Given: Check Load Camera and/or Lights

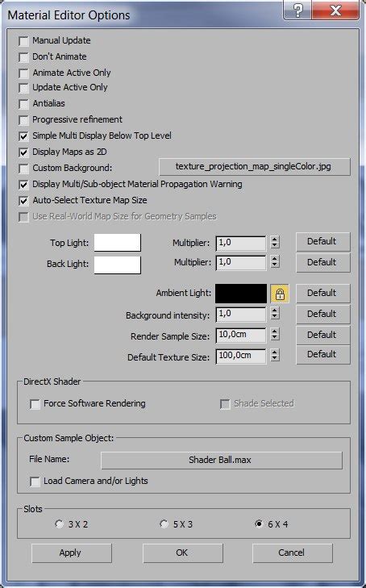Looking at the screenshot, I should 35,482.
